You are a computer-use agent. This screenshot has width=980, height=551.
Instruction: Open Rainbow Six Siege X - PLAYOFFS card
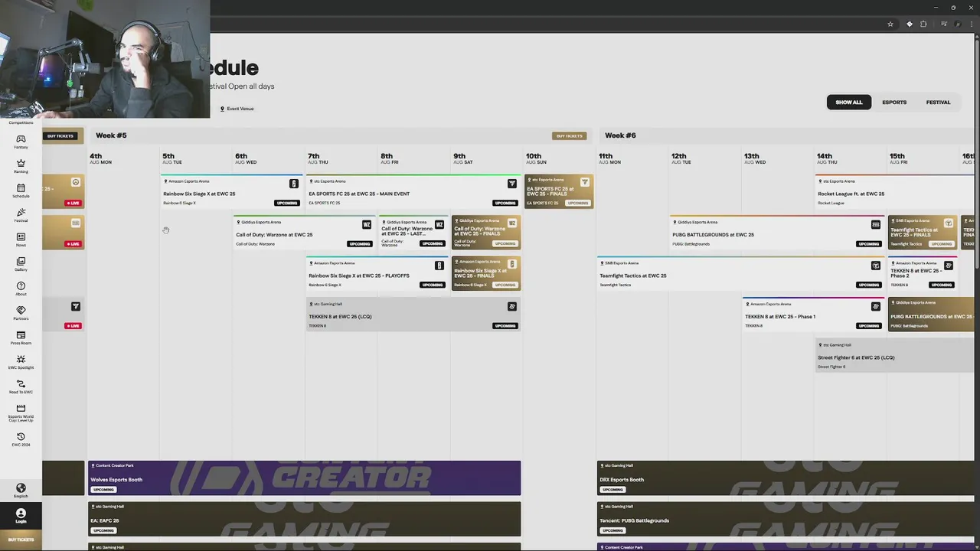click(377, 274)
